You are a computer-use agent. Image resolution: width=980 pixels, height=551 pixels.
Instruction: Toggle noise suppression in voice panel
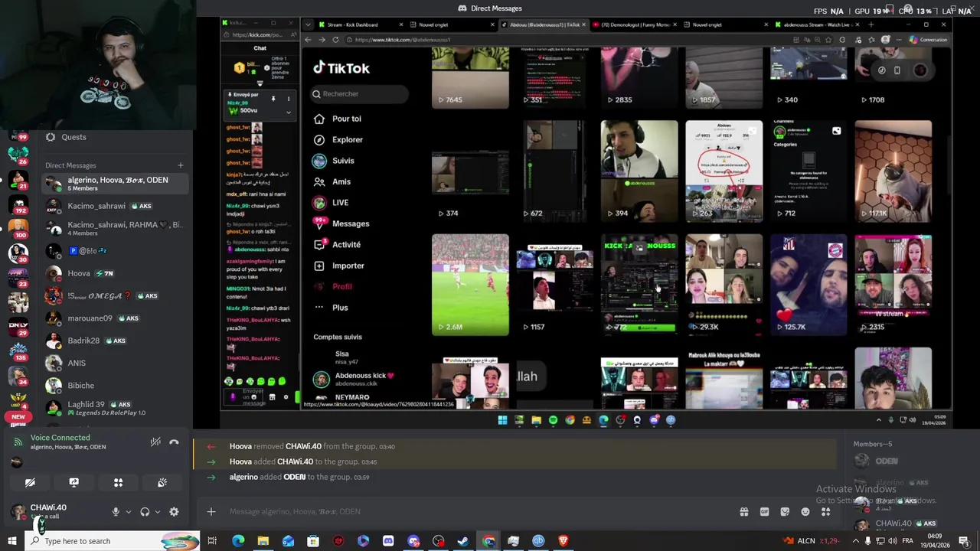click(x=155, y=442)
